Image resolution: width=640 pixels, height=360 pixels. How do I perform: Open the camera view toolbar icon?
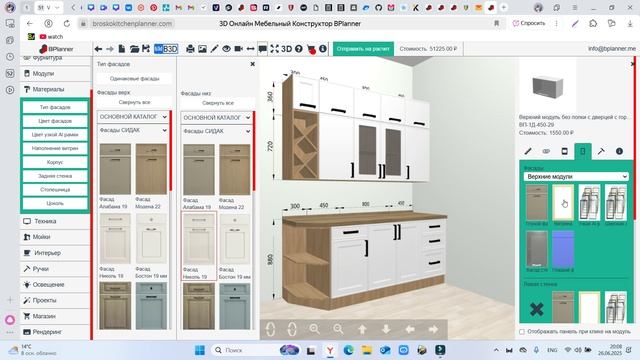[x=238, y=49]
